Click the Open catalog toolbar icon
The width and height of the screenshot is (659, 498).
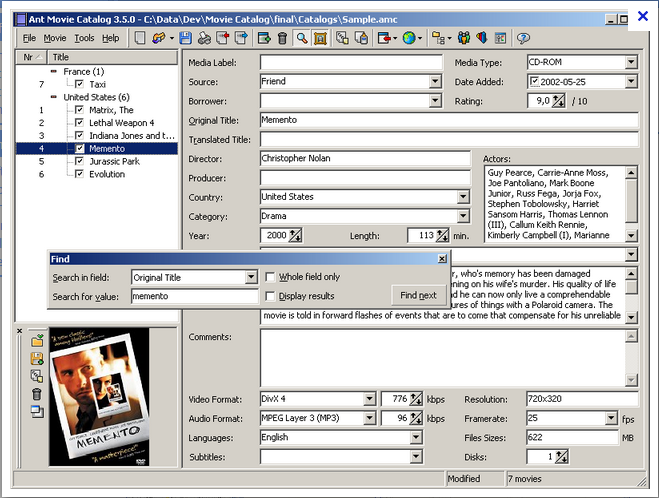[x=158, y=38]
